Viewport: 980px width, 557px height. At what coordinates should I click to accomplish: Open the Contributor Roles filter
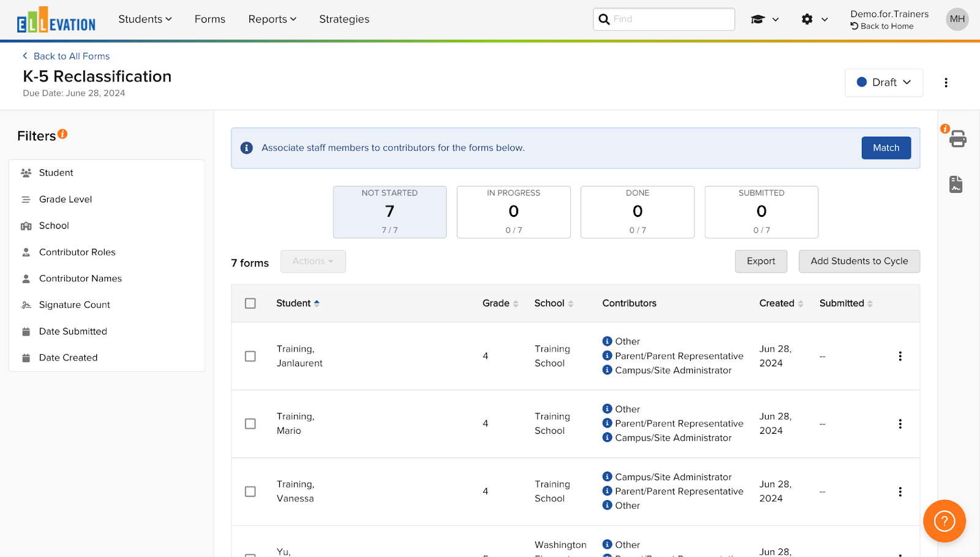tap(107, 252)
